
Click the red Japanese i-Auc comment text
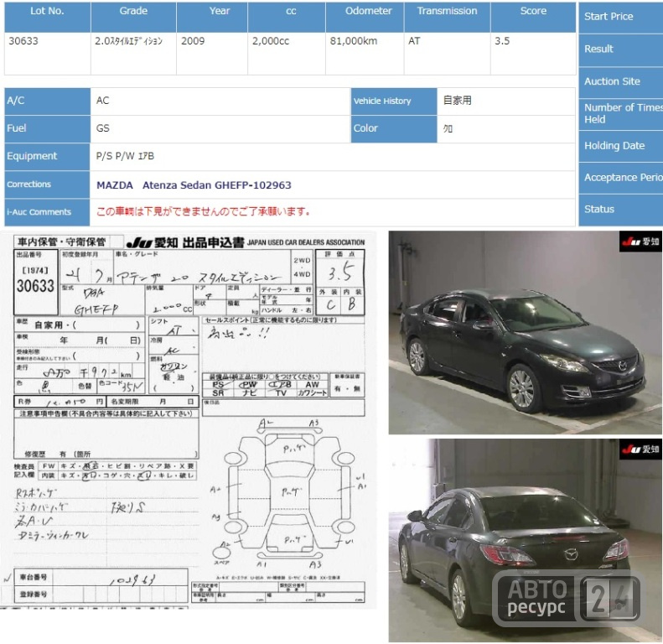[204, 211]
